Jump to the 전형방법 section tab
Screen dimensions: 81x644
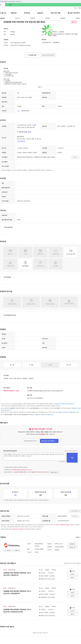coord(63,18)
